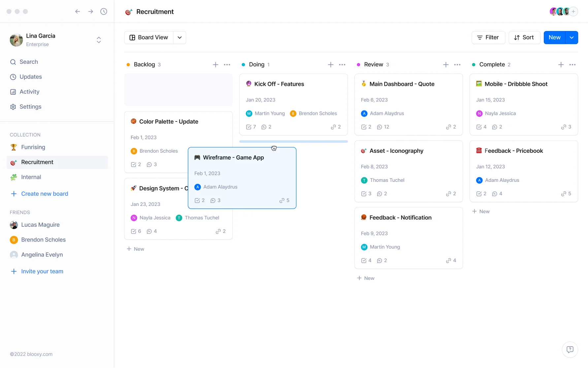Click the Create new board link

click(45, 194)
